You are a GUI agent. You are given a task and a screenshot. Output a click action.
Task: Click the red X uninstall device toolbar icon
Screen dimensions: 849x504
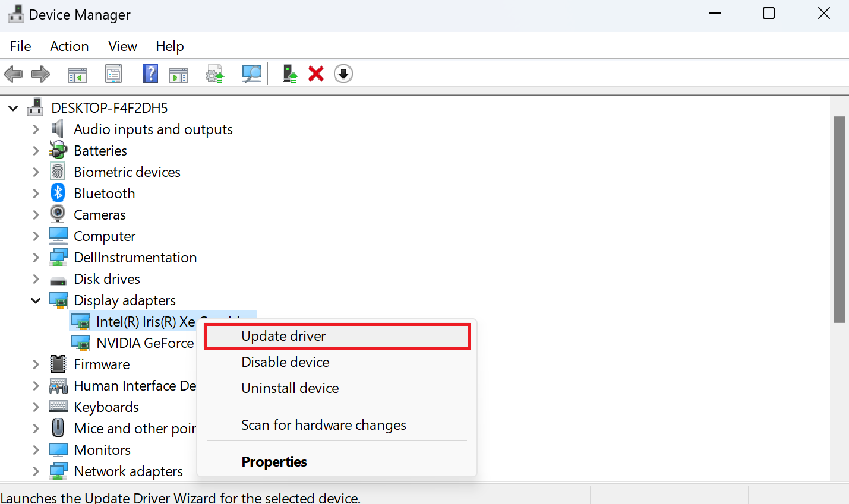[x=315, y=74]
